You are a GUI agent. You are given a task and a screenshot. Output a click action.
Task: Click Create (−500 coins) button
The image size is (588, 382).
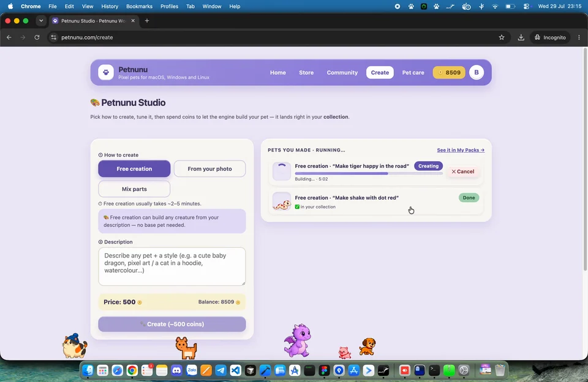[x=172, y=324]
